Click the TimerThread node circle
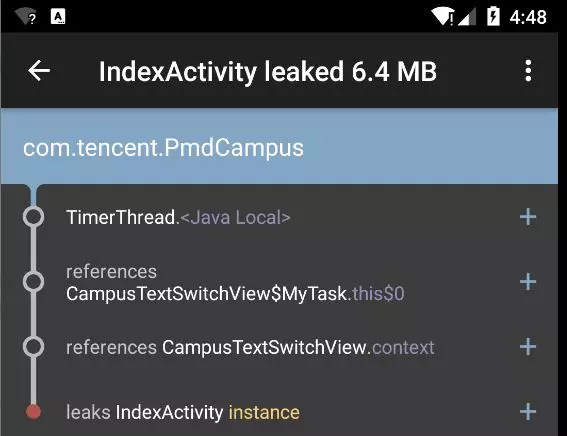This screenshot has width=567, height=436. [33, 217]
